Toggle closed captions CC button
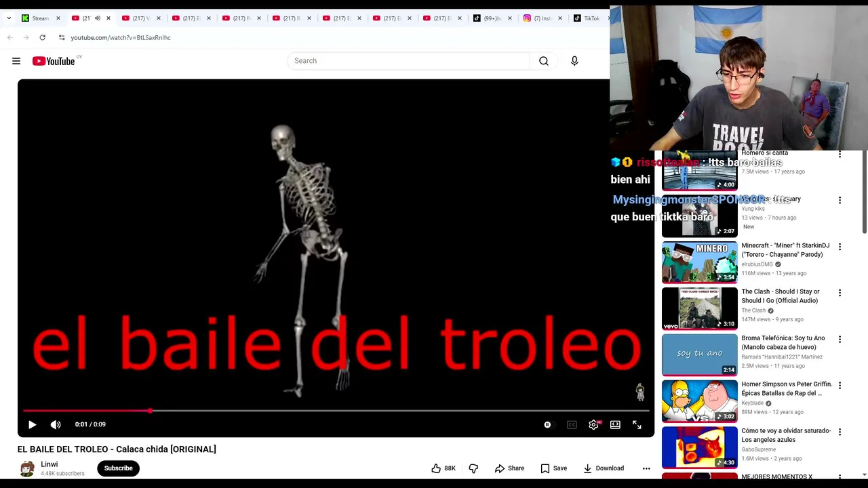The height and width of the screenshot is (488, 868). pyautogui.click(x=572, y=425)
